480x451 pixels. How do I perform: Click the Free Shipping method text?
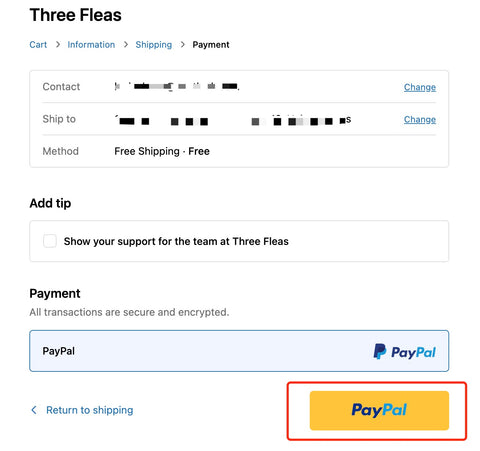tap(162, 151)
